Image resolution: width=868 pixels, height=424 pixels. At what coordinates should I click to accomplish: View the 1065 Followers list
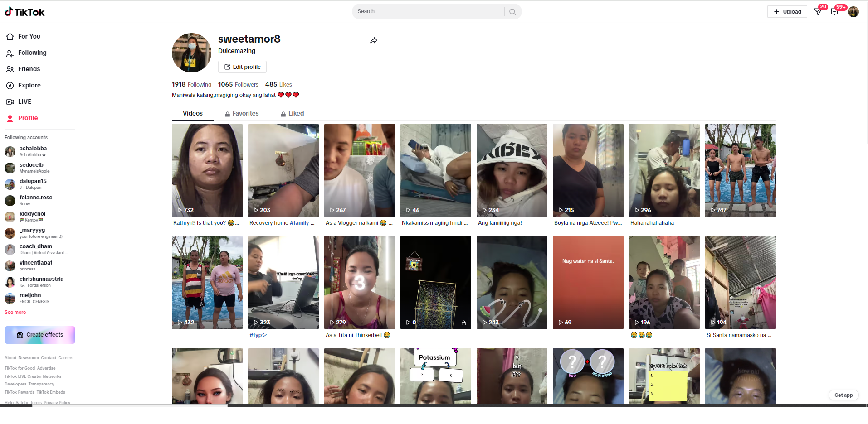point(238,84)
